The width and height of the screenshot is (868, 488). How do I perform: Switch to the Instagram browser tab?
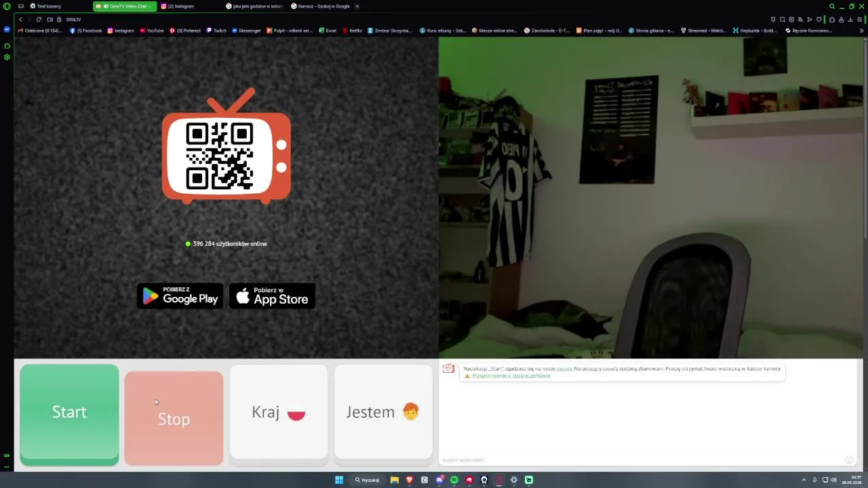pos(191,6)
